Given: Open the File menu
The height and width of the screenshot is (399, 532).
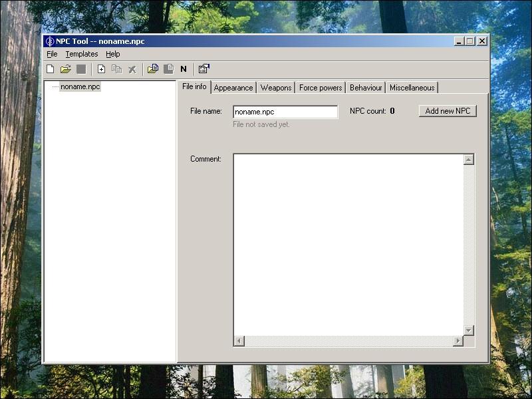Looking at the screenshot, I should point(52,54).
